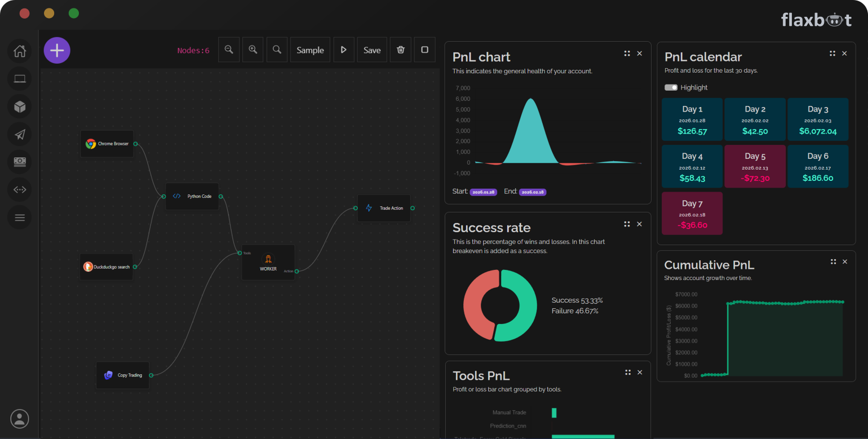868x439 pixels.
Task: Save the workflow with Save button
Action: tap(372, 50)
